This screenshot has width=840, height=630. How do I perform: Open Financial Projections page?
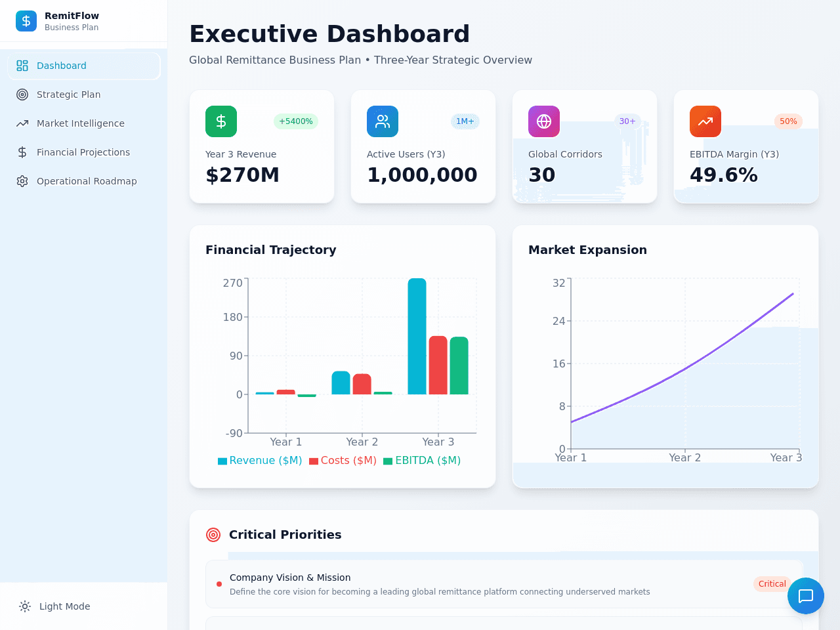(x=84, y=152)
